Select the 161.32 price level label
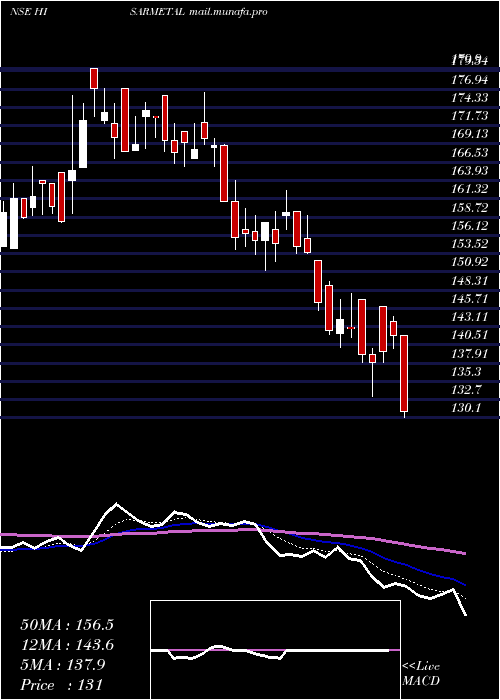500x700 pixels. pyautogui.click(x=469, y=189)
